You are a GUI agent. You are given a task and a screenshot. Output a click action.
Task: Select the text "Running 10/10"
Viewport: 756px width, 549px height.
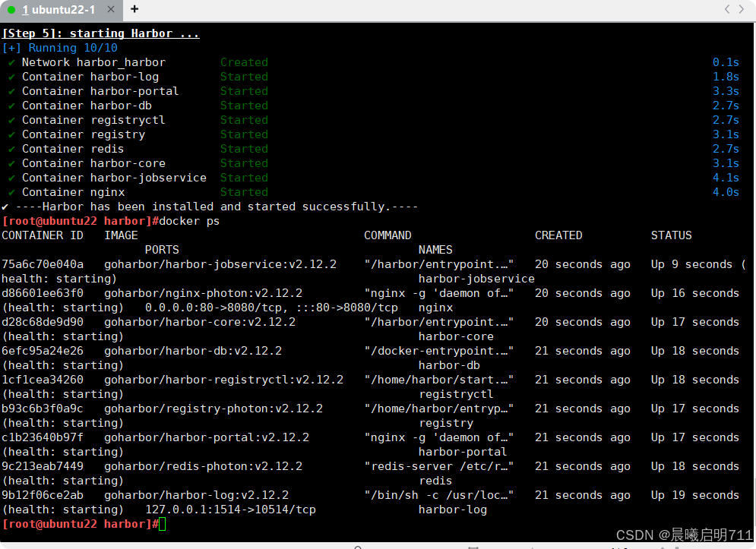click(x=73, y=48)
